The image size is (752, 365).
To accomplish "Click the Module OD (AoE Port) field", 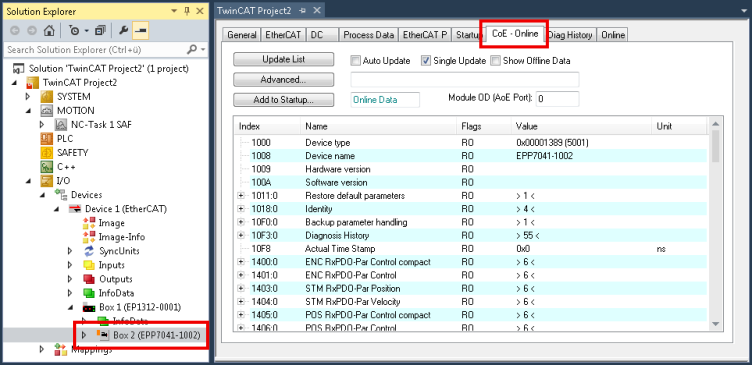I will pos(557,99).
